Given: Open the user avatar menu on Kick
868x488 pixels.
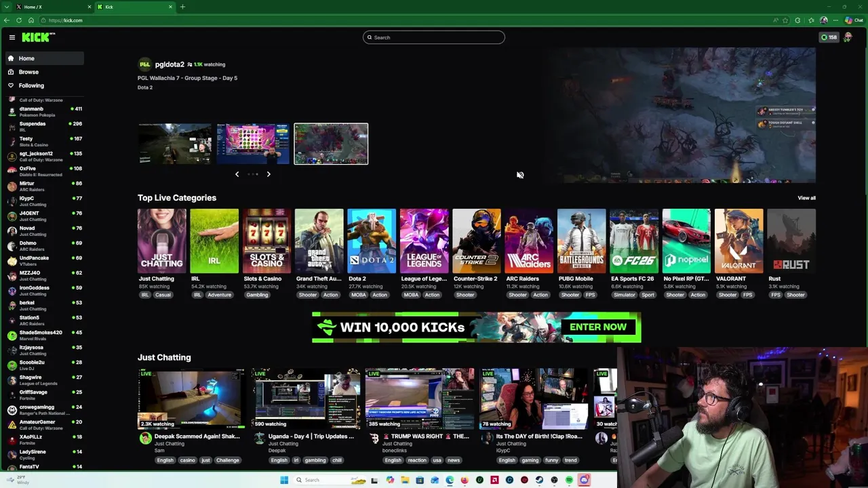Looking at the screenshot, I should pos(848,37).
